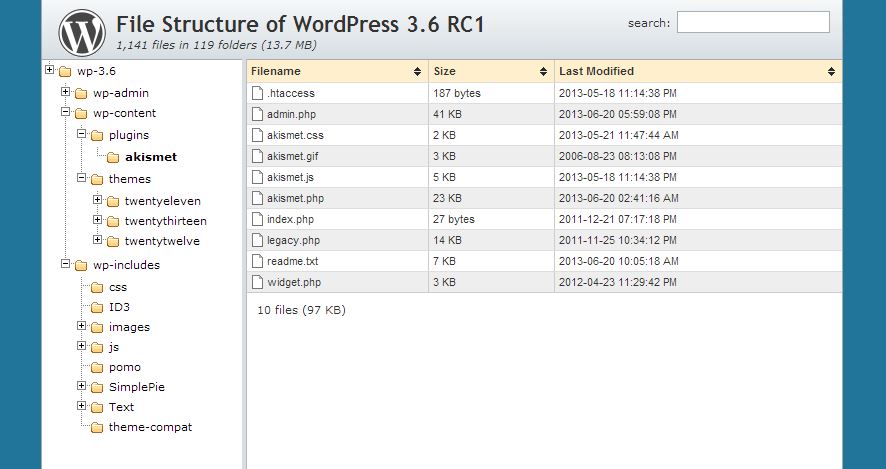Click the theme-compat folder icon
Screen dimensions: 886x469
click(x=97, y=427)
